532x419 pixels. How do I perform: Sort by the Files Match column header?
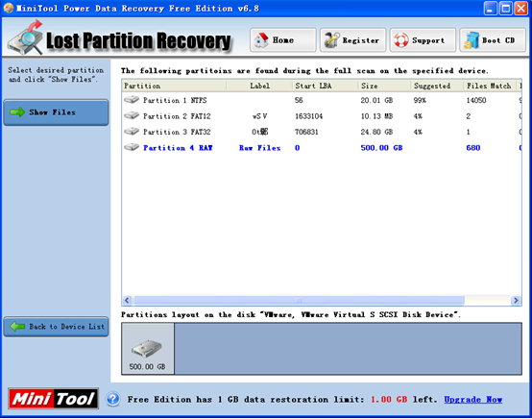click(x=490, y=86)
